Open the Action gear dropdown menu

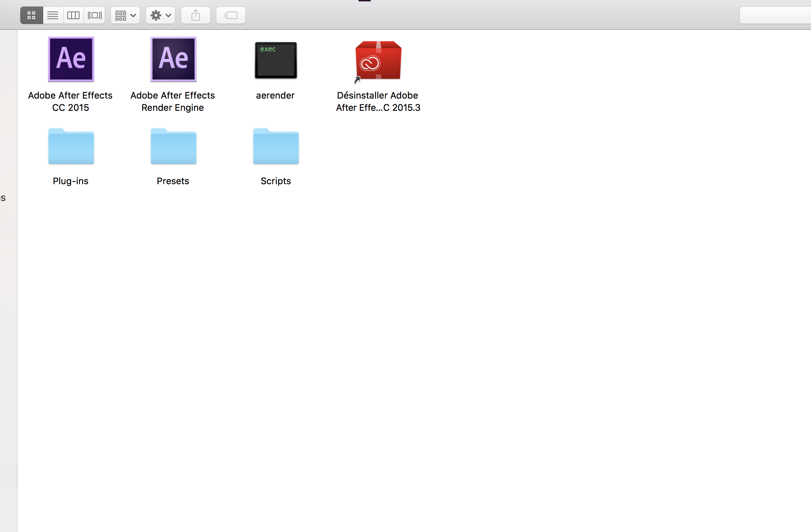pyautogui.click(x=160, y=15)
